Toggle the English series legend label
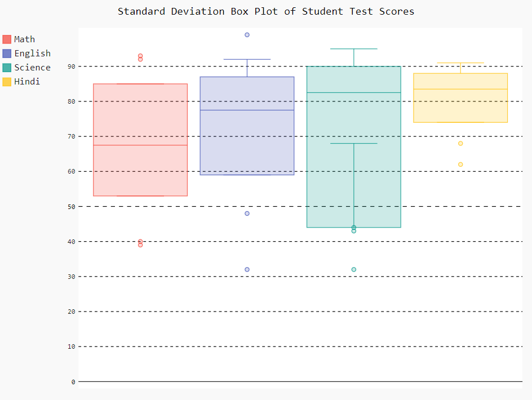The width and height of the screenshot is (532, 400). click(x=32, y=54)
